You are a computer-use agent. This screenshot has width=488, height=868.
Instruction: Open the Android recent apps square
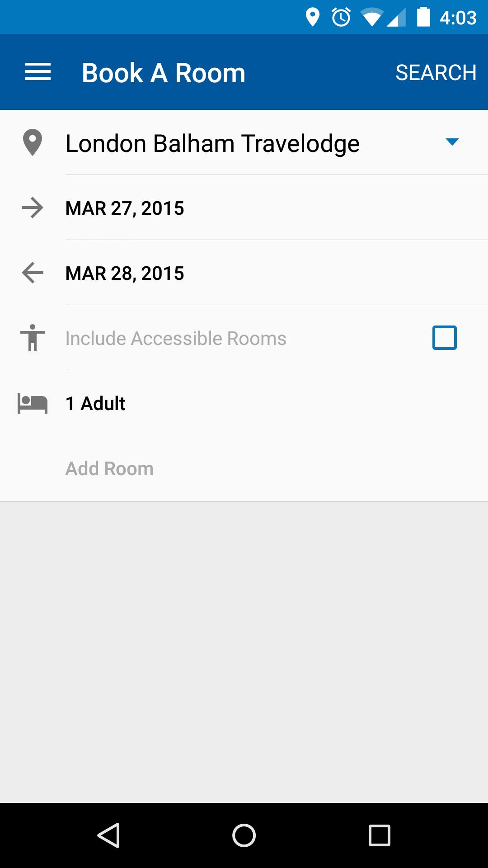(380, 835)
